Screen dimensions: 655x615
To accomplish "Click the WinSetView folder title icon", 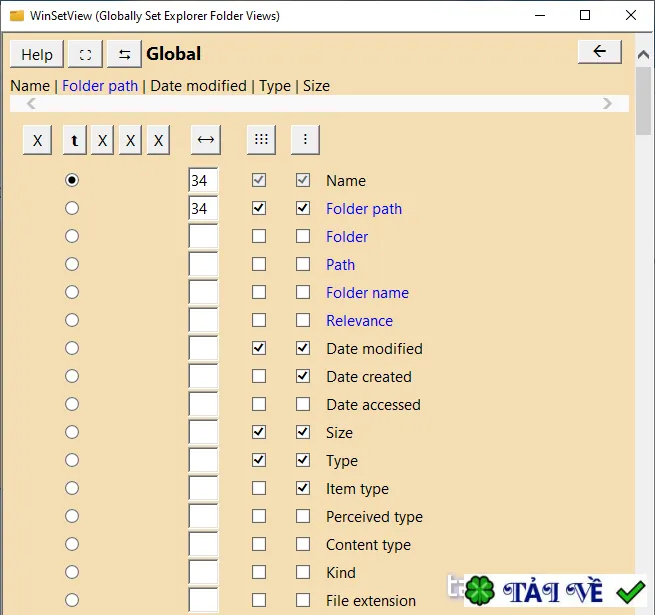I will (x=17, y=16).
